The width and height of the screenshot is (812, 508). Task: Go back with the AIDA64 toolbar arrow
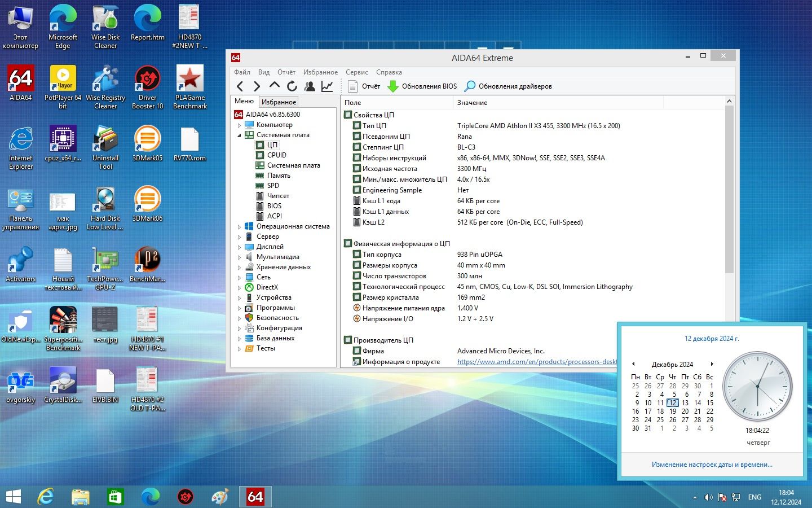(x=240, y=86)
